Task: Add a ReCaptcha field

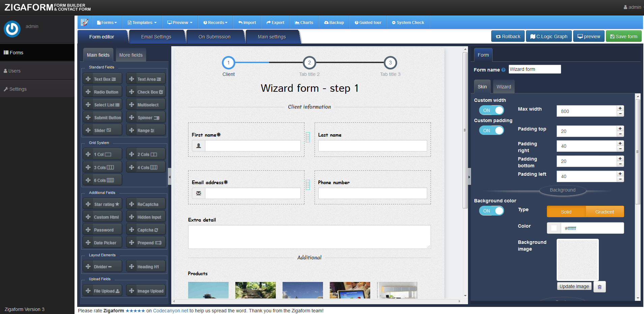Action: coord(146,204)
